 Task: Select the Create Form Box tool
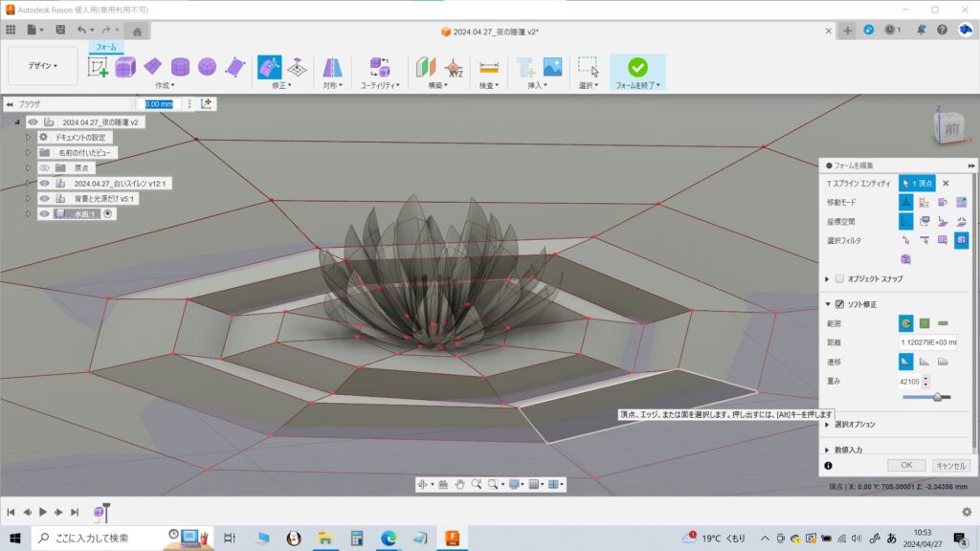click(125, 67)
